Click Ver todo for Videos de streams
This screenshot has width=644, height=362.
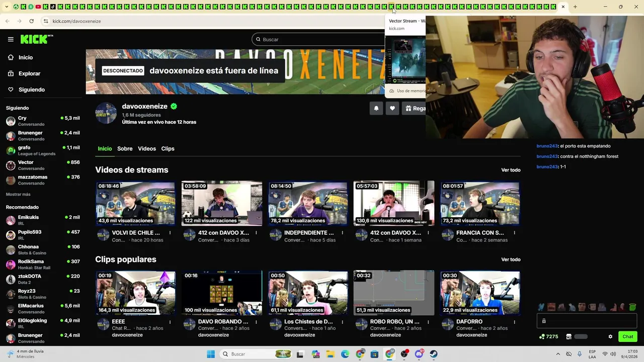click(511, 170)
